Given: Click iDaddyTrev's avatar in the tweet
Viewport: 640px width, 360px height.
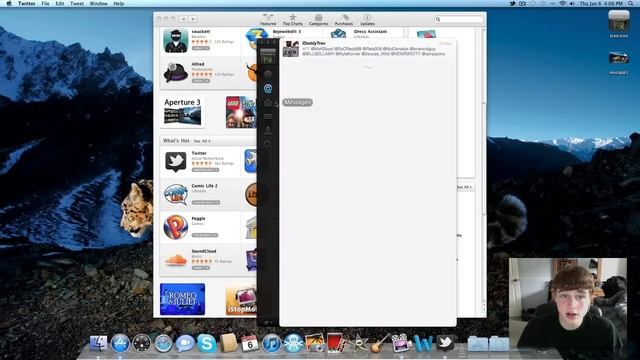Looking at the screenshot, I should point(291,49).
